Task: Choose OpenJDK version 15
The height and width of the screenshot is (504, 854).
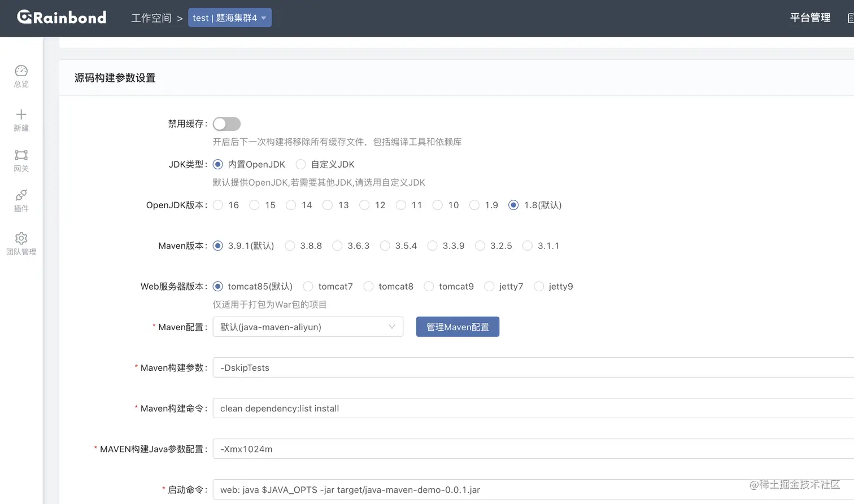Action: (254, 205)
